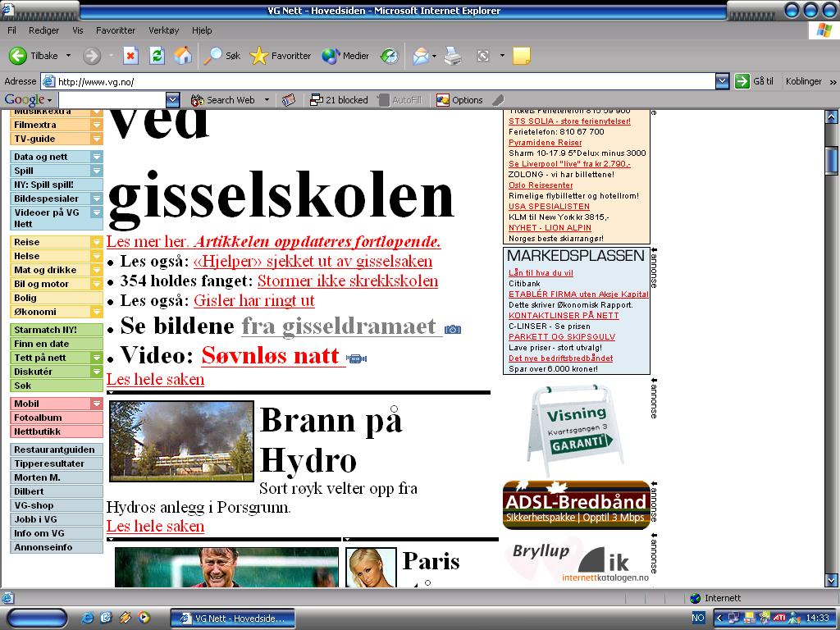The height and width of the screenshot is (630, 840).
Task: Open the Vis menu
Action: pos(78,30)
